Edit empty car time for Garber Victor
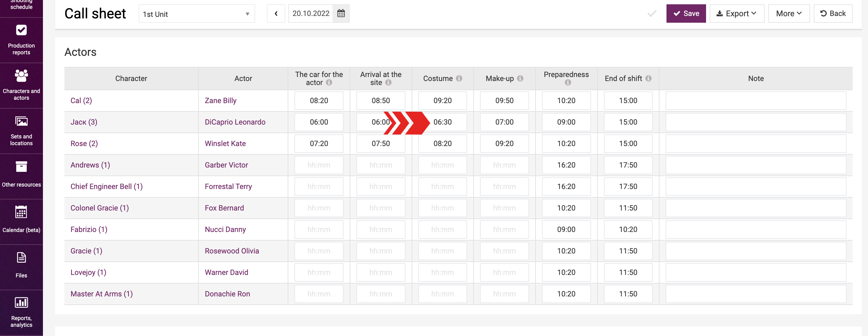This screenshot has height=336, width=868. [319, 165]
